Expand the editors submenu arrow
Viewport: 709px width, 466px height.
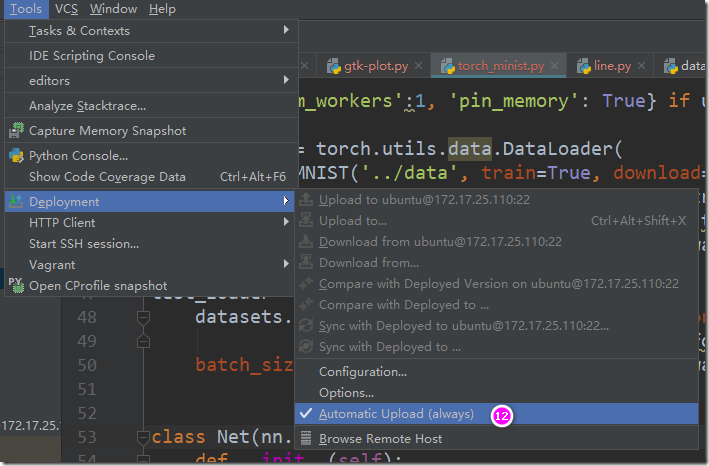coord(286,80)
